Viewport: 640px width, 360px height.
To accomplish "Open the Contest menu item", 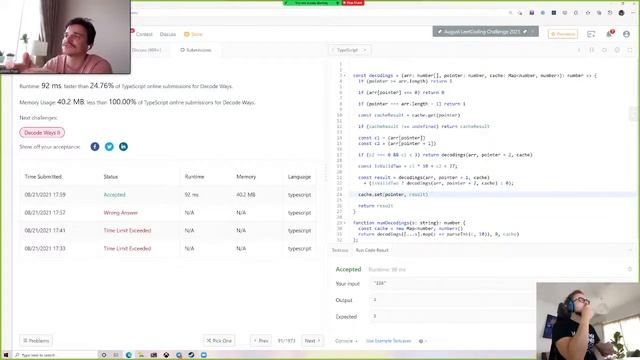I will coord(144,34).
